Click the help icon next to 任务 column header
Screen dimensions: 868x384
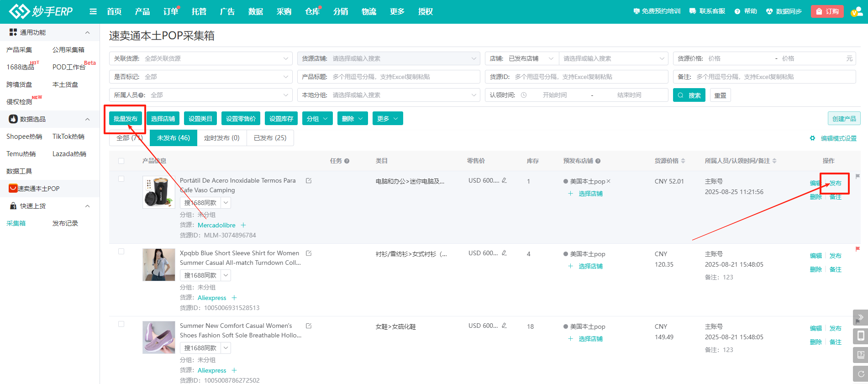(x=347, y=161)
